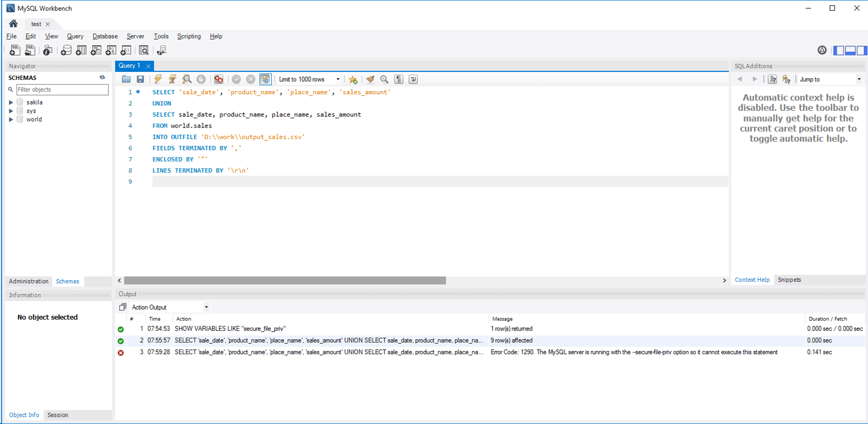Open the Context Help tab
Viewport: 868px width, 424px height.
point(752,280)
